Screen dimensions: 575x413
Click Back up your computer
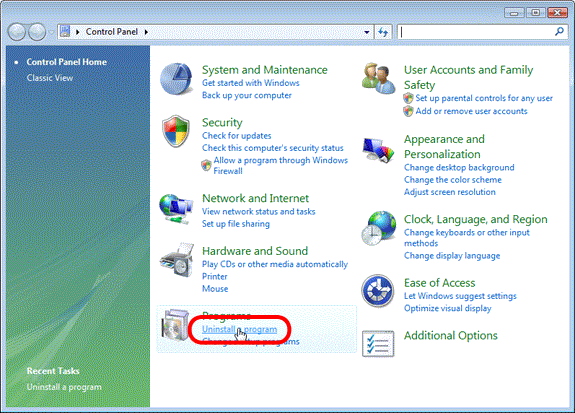247,95
